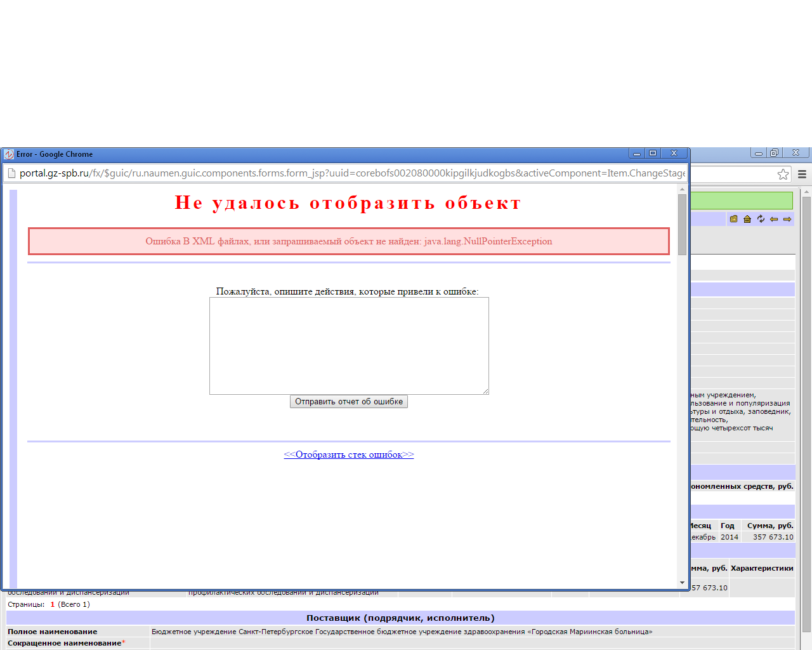Click the green bar in background window
The height and width of the screenshot is (650, 812).
(742, 201)
